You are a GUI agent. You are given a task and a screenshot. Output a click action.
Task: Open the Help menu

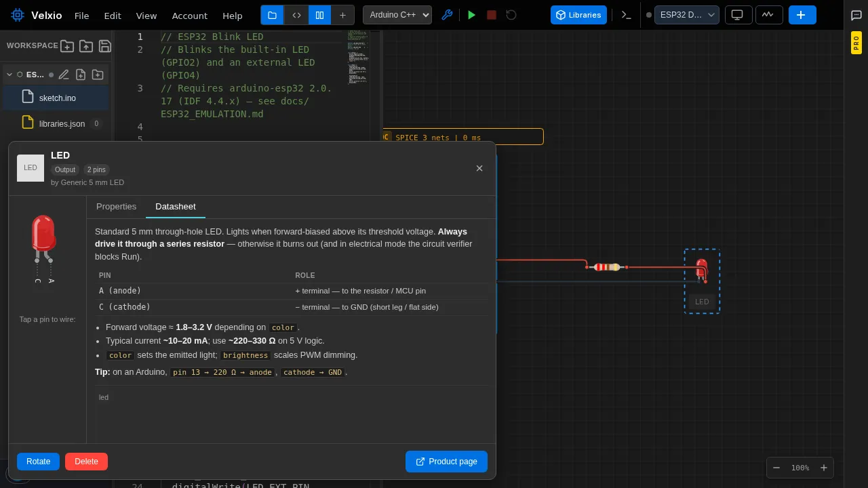233,16
